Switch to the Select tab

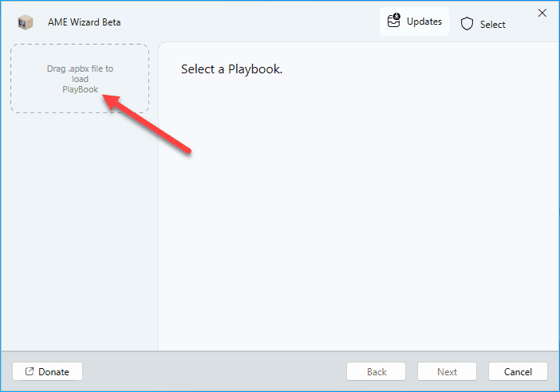[483, 24]
